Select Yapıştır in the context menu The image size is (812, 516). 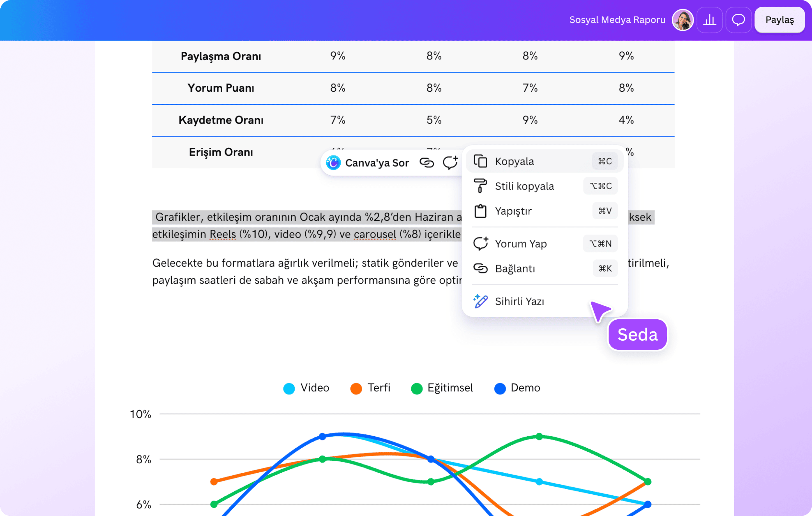[x=544, y=211]
